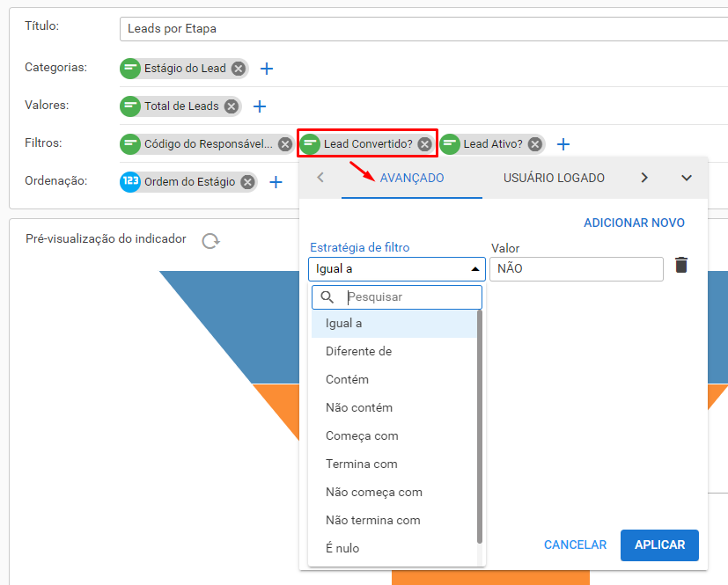
Task: Click the strategy list scrollbar
Action: pos(480,427)
